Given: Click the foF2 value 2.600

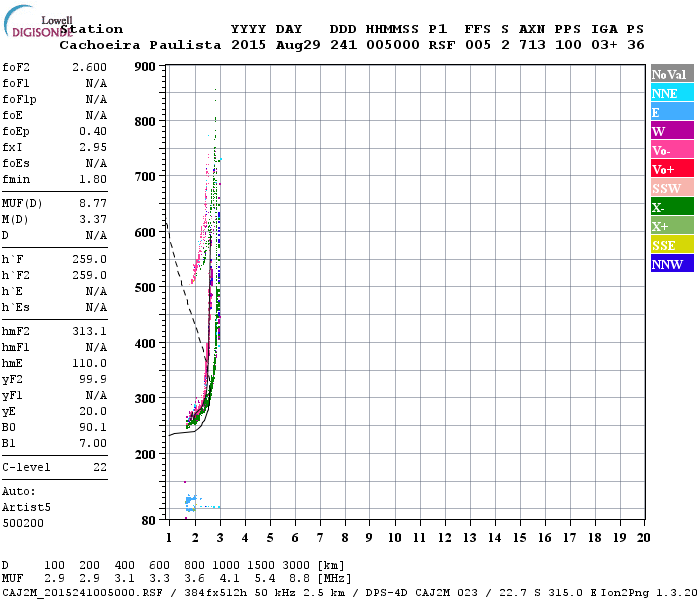Looking at the screenshot, I should tap(89, 67).
